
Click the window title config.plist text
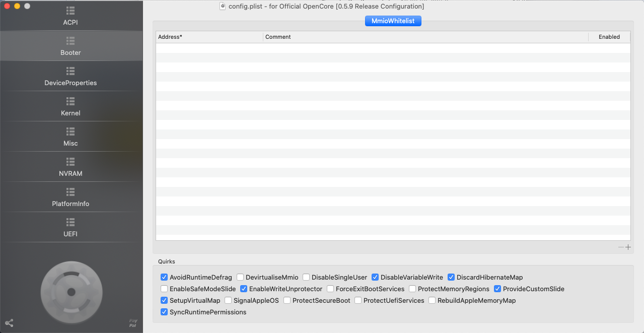pyautogui.click(x=326, y=7)
